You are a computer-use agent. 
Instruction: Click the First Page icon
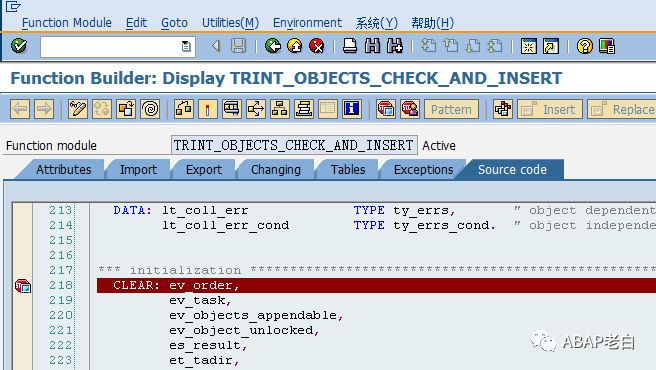[x=428, y=46]
